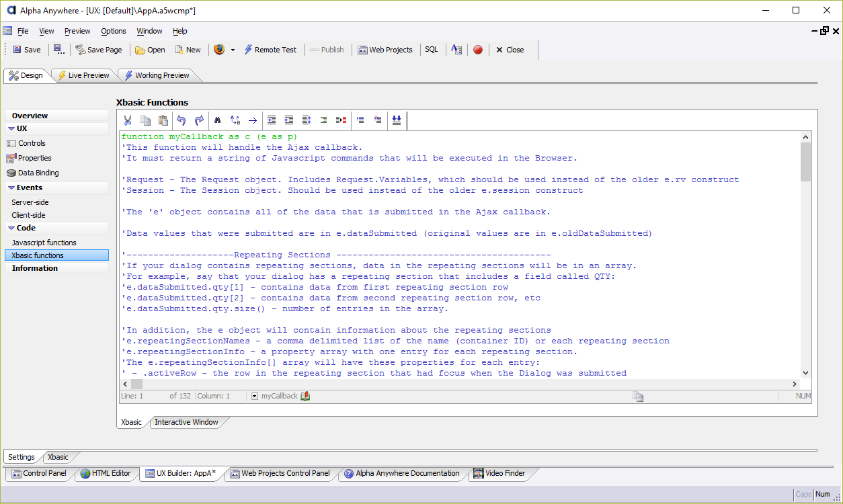Switch to the Control Panel window tab

pyautogui.click(x=39, y=473)
